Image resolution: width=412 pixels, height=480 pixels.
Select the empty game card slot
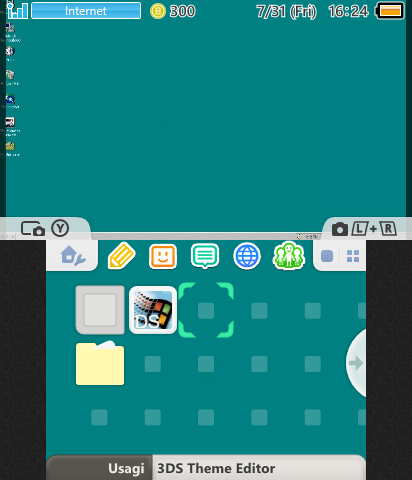(100, 310)
